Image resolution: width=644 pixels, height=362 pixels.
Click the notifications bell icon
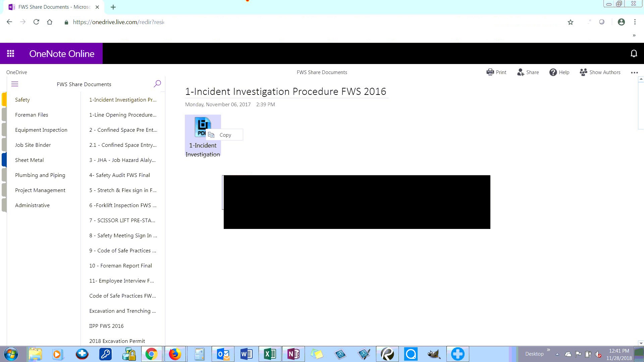[x=634, y=54]
